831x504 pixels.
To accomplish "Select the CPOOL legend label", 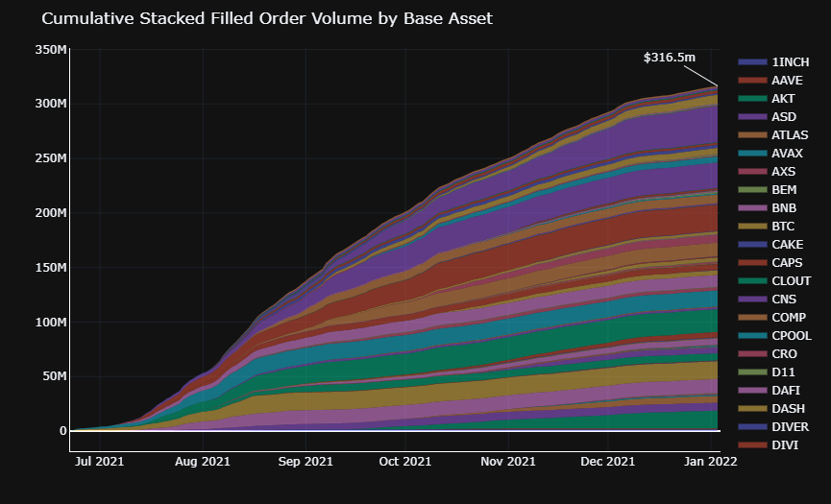I will click(x=792, y=336).
